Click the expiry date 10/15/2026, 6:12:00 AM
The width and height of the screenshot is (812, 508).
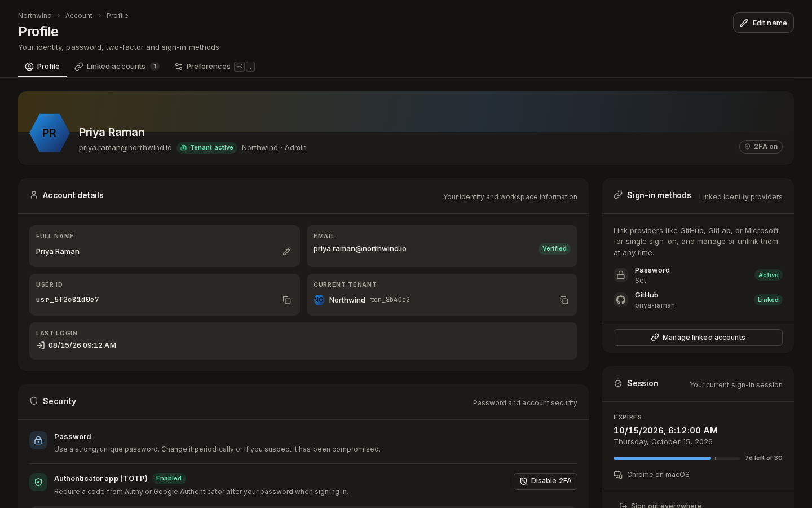[x=665, y=431]
